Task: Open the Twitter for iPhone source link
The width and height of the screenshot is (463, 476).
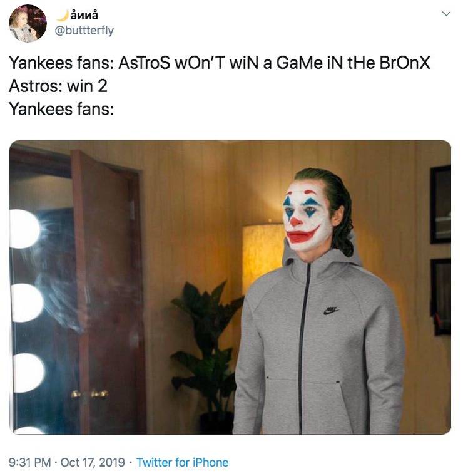Action: coord(182,462)
